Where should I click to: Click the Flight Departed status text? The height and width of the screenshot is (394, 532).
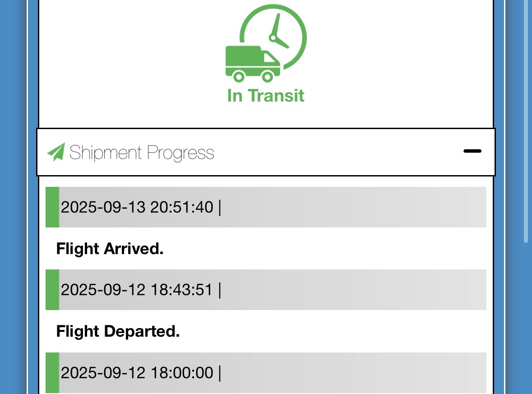coord(118,332)
